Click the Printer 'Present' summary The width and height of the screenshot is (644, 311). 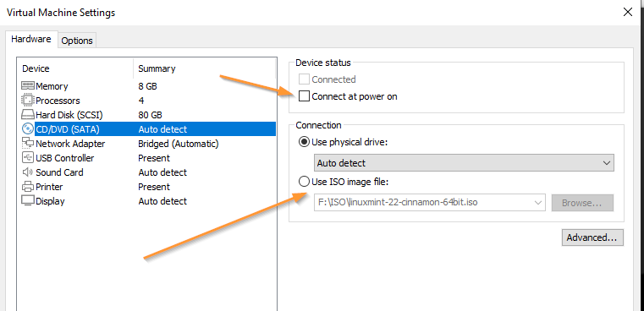pyautogui.click(x=154, y=187)
